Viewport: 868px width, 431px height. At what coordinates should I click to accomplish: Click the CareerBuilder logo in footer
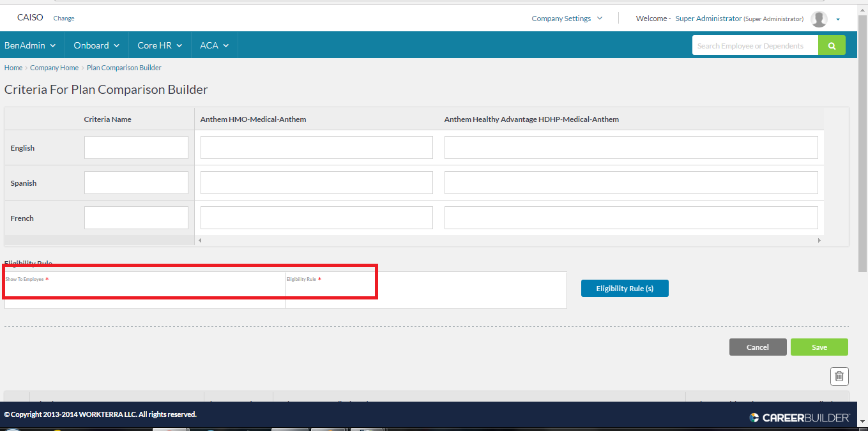799,418
